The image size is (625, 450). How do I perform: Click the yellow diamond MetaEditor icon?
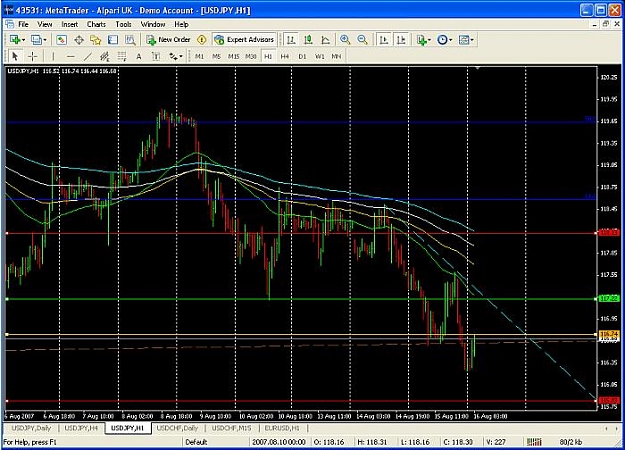202,40
